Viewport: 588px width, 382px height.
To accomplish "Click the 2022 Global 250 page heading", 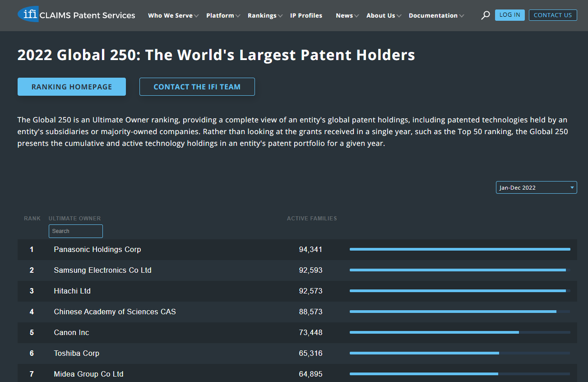I will [216, 55].
